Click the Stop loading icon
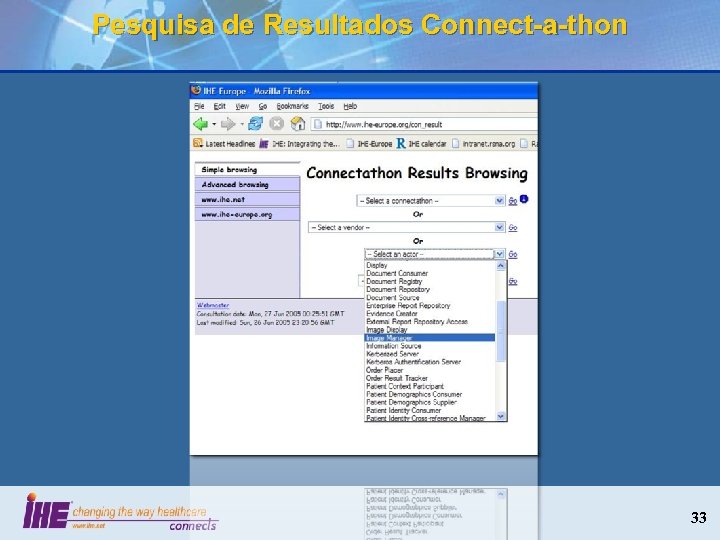Viewport: 720px width, 540px height. (276, 124)
